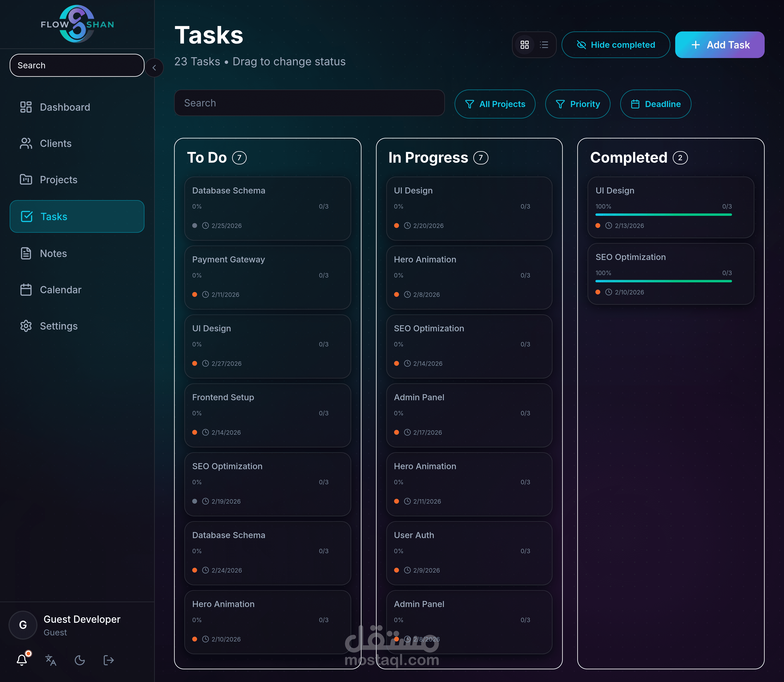Open the Priority filter dropdown
784x682 pixels.
[x=577, y=104]
